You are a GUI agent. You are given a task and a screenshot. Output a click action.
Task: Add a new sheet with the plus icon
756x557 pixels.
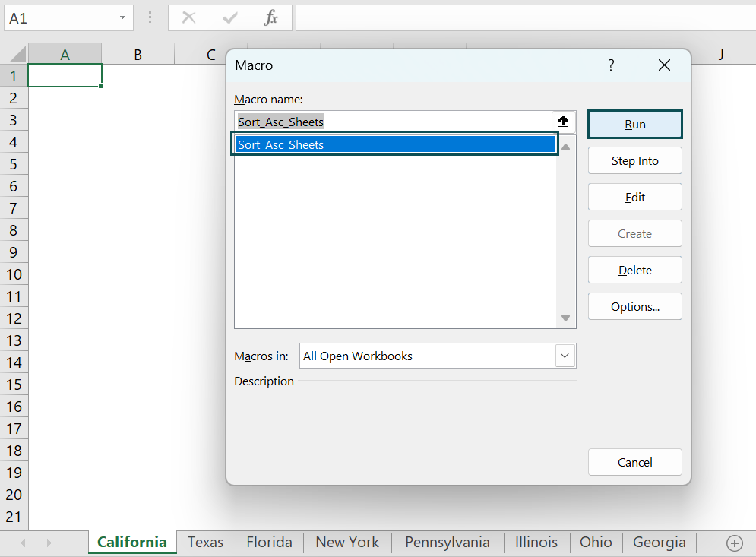[x=734, y=543]
